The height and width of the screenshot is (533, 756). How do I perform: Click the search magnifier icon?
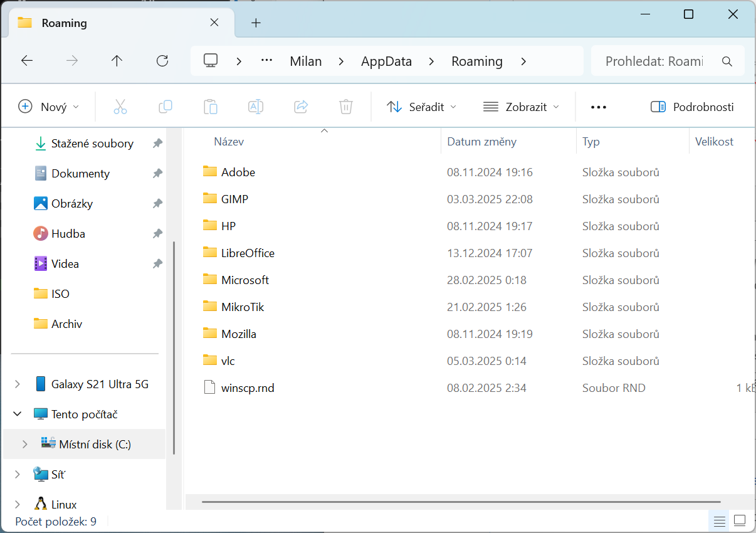click(x=727, y=61)
